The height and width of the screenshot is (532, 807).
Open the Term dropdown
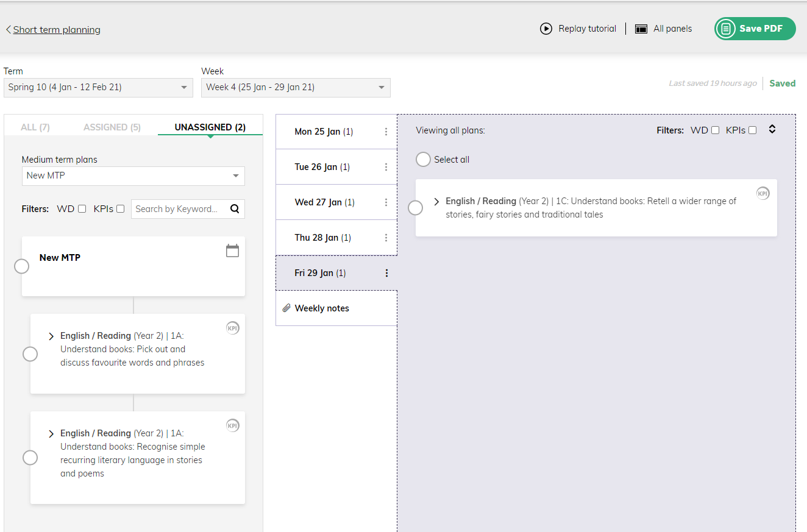[x=98, y=87]
